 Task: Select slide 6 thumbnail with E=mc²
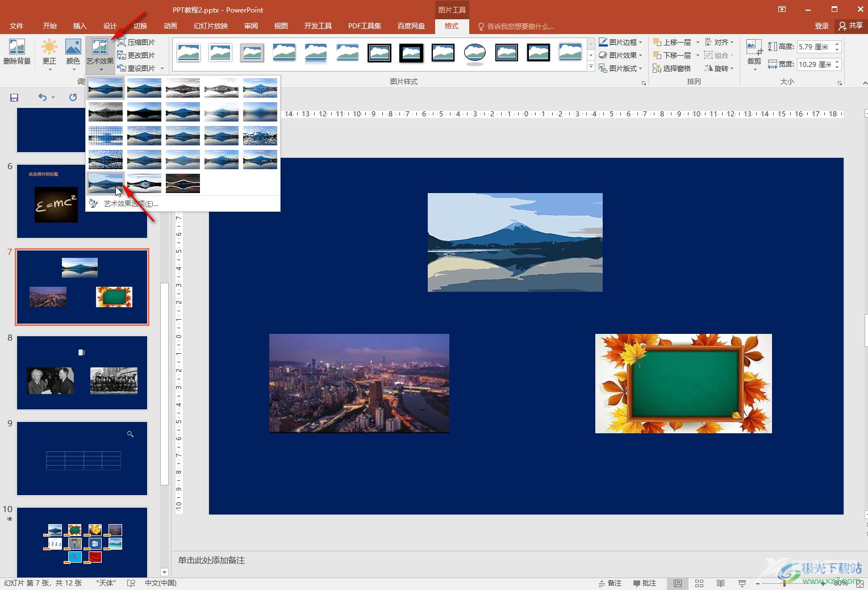point(82,201)
